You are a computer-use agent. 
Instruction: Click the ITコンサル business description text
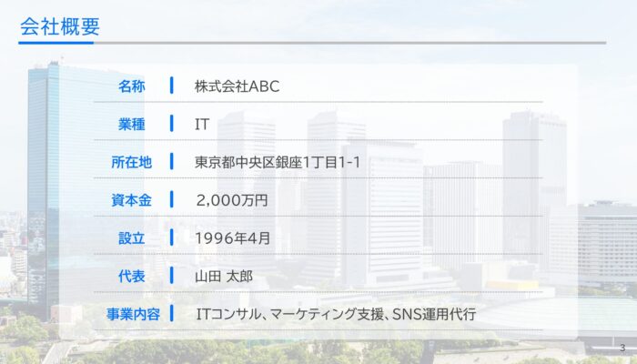tap(336, 314)
